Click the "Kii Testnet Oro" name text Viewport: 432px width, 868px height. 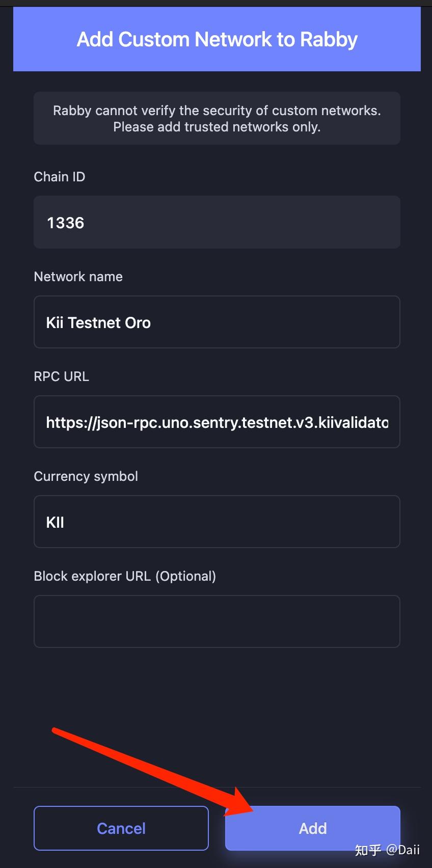(x=98, y=322)
